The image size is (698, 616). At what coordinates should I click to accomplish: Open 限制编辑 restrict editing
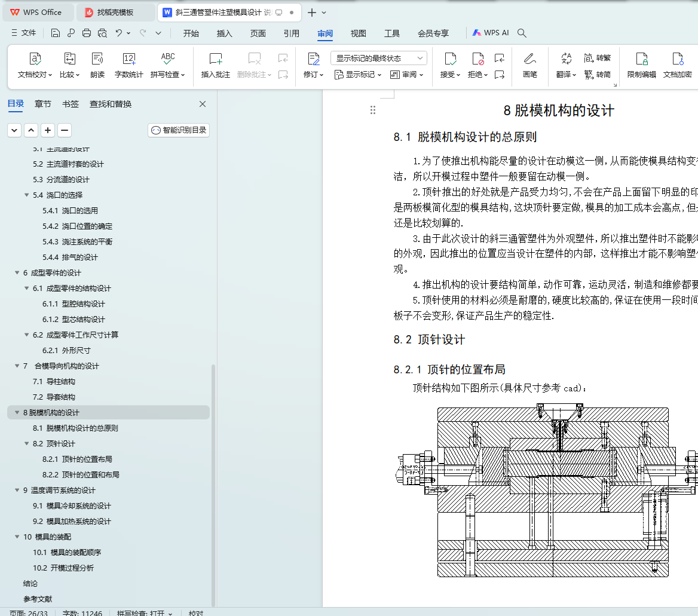click(x=641, y=59)
